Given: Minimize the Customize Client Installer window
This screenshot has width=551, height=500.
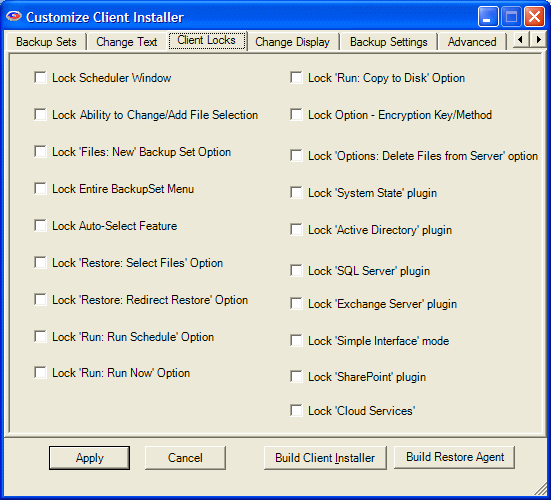Looking at the screenshot, I should click(x=487, y=17).
